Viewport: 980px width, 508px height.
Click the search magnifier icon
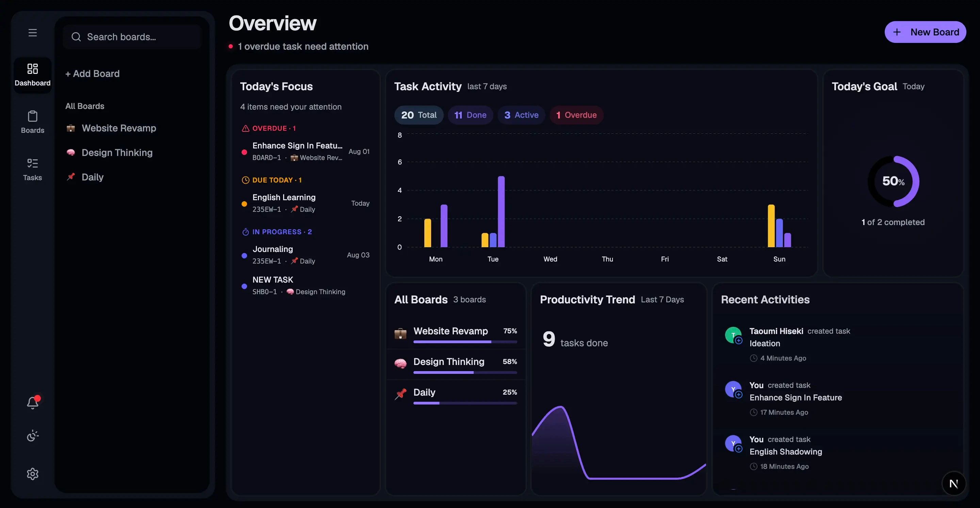[76, 37]
